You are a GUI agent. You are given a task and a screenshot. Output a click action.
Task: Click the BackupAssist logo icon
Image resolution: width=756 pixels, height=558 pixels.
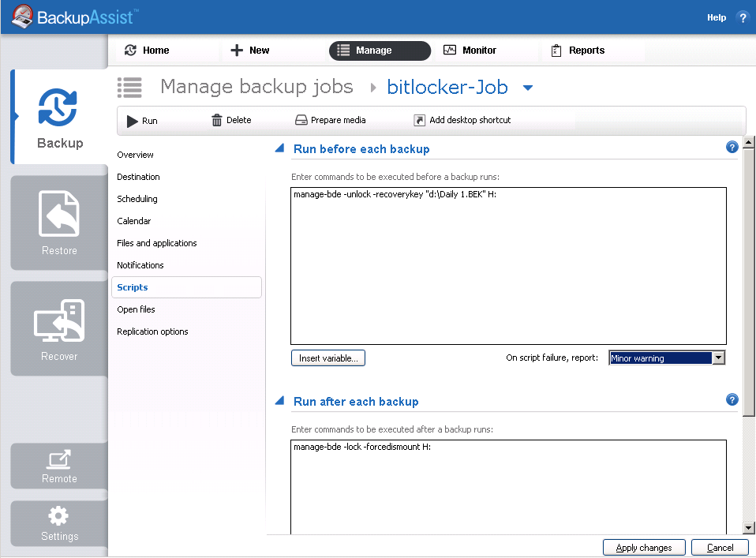pos(22,17)
